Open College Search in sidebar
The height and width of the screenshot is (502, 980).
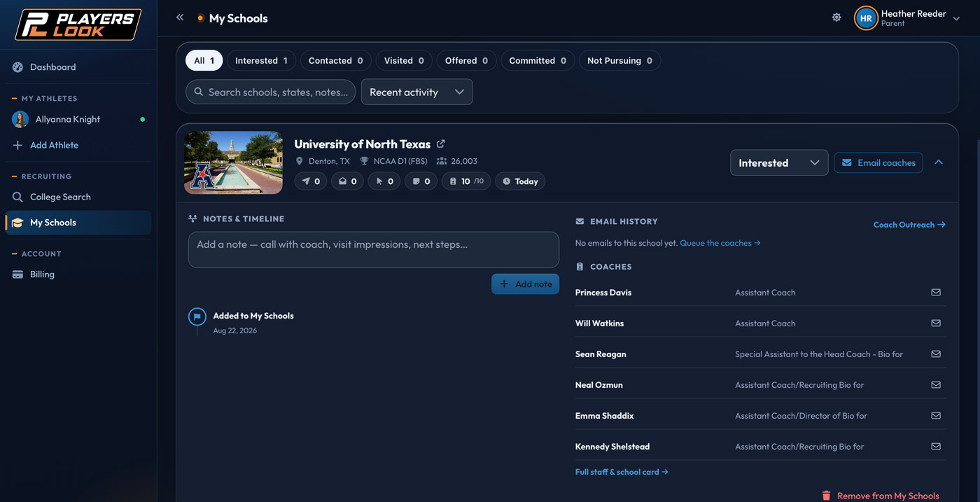coord(78,197)
